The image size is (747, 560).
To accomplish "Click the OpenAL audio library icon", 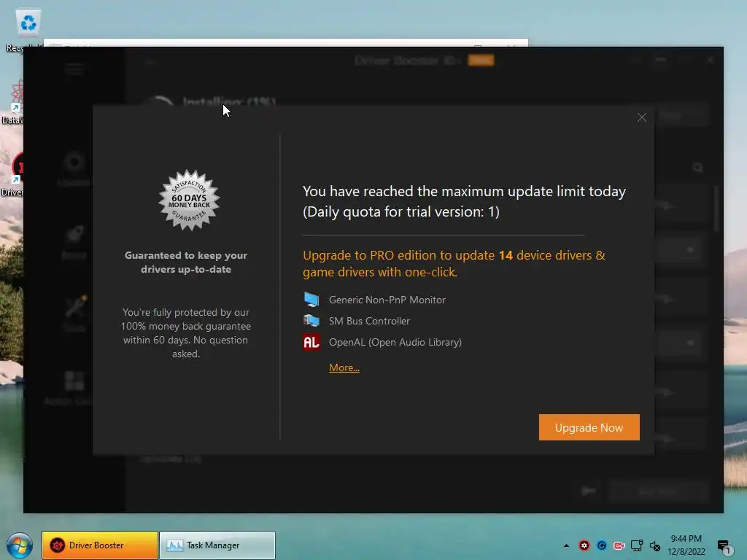I will point(311,342).
